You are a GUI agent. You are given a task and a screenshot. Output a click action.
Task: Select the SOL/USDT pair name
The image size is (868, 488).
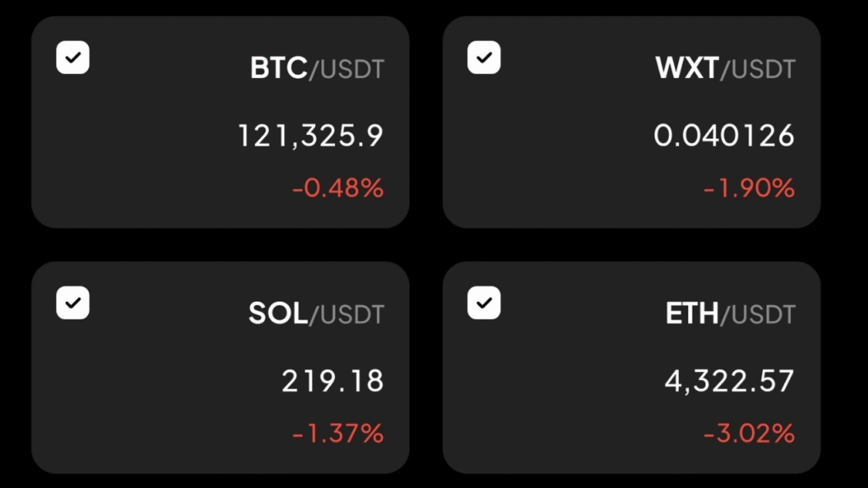point(316,314)
